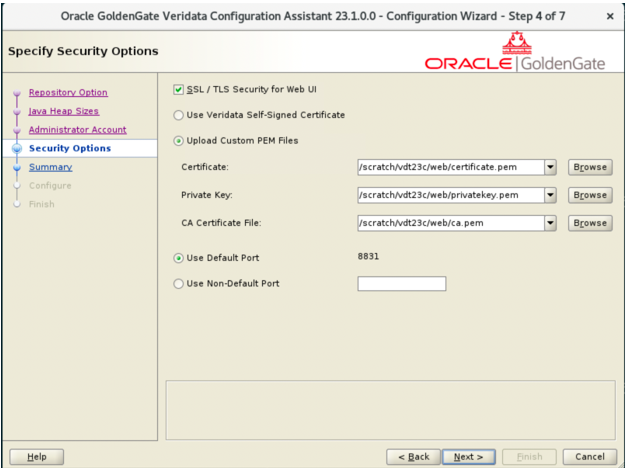This screenshot has height=473, width=626.
Task: Click the Private Key: field label
Action: [x=207, y=195]
